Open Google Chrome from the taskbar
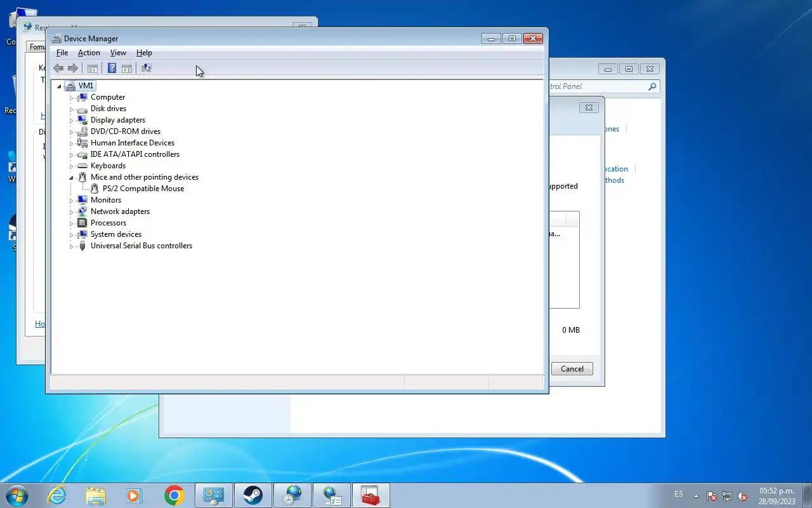Screen dimensions: 812x508 click(174, 495)
